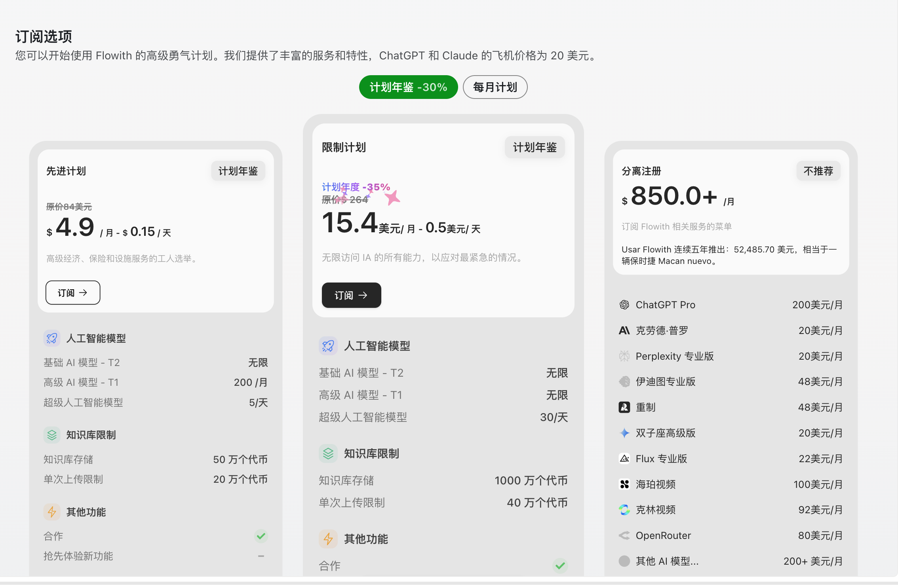Click the Perplexity 专业版 row label

coord(675,356)
